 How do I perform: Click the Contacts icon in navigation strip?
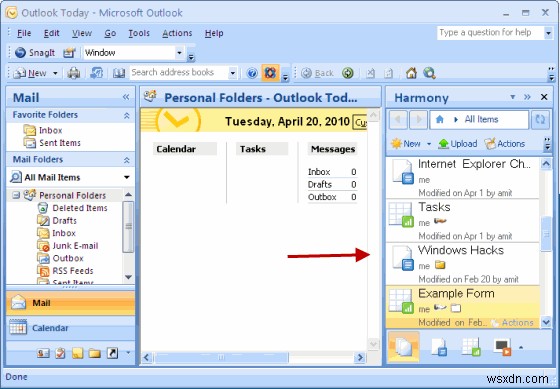point(43,353)
